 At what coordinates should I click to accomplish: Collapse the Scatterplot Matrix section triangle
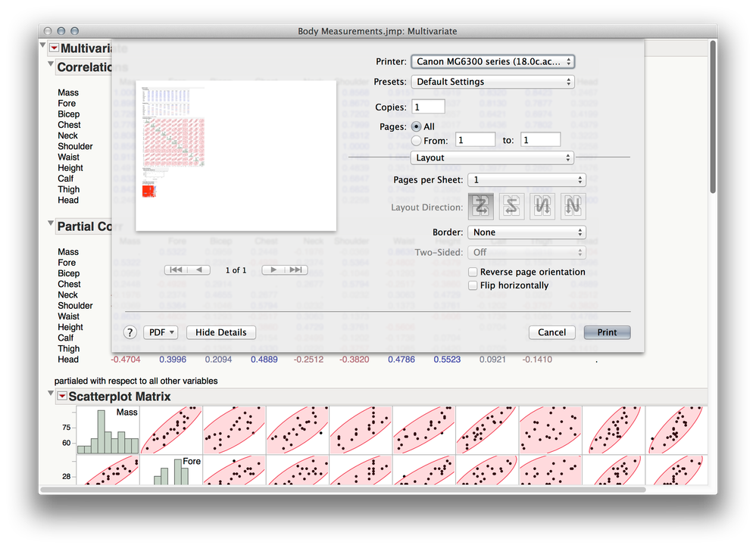(51, 393)
